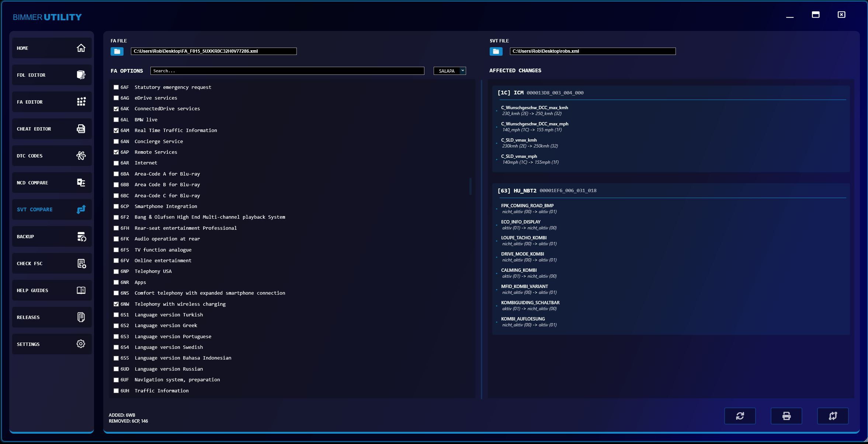Click DRIVE_MODE_KOMBI entry
This screenshot has height=444, width=868.
529,257
